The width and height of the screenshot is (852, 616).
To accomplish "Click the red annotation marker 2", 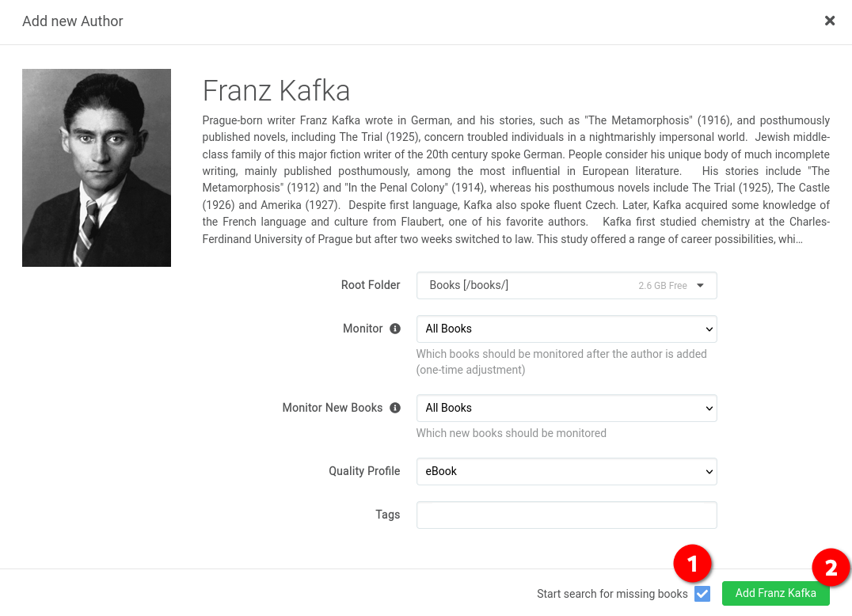I will [x=831, y=568].
